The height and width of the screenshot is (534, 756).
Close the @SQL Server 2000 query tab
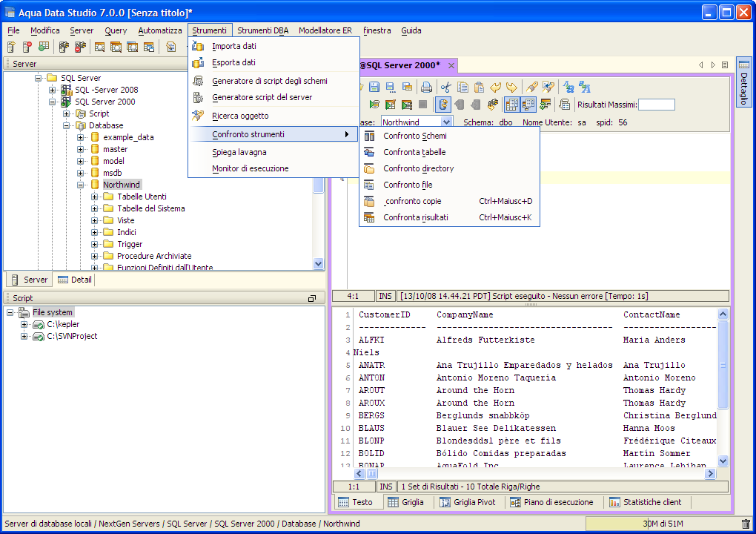click(451, 65)
